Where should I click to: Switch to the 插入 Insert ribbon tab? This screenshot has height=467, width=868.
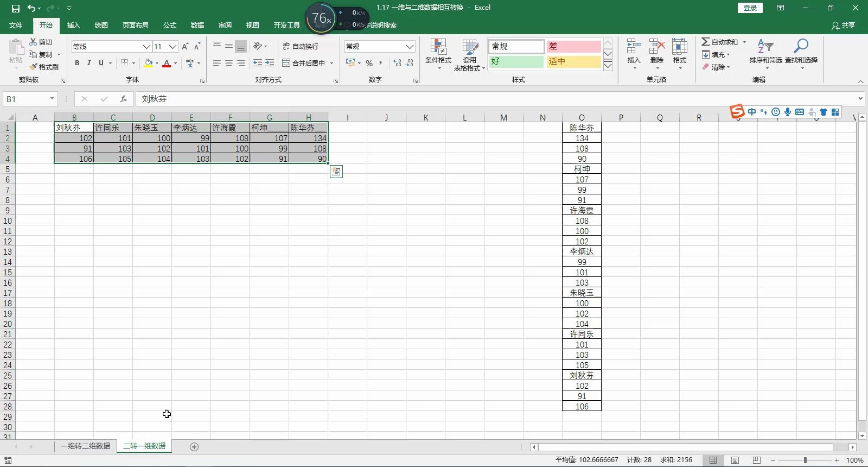coord(73,26)
